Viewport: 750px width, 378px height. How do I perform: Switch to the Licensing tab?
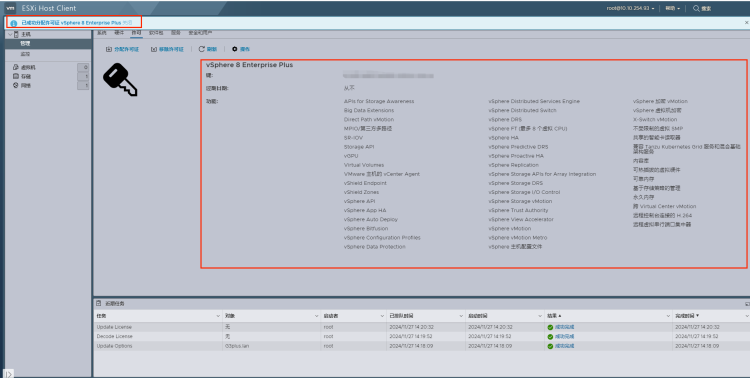point(136,33)
